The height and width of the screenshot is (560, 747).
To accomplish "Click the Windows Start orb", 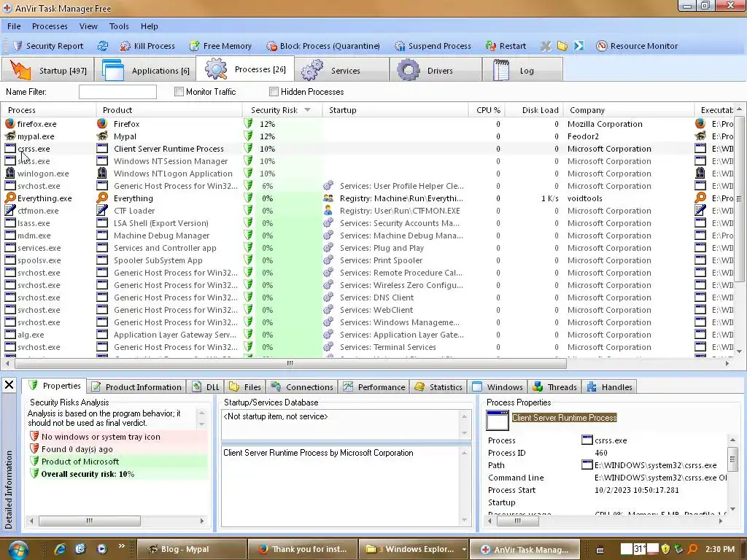I will click(x=18, y=550).
